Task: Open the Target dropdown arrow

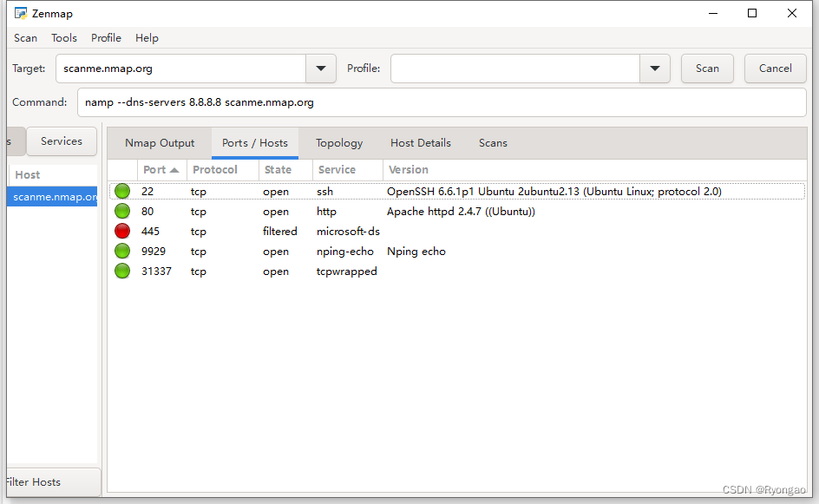Action: tap(321, 69)
